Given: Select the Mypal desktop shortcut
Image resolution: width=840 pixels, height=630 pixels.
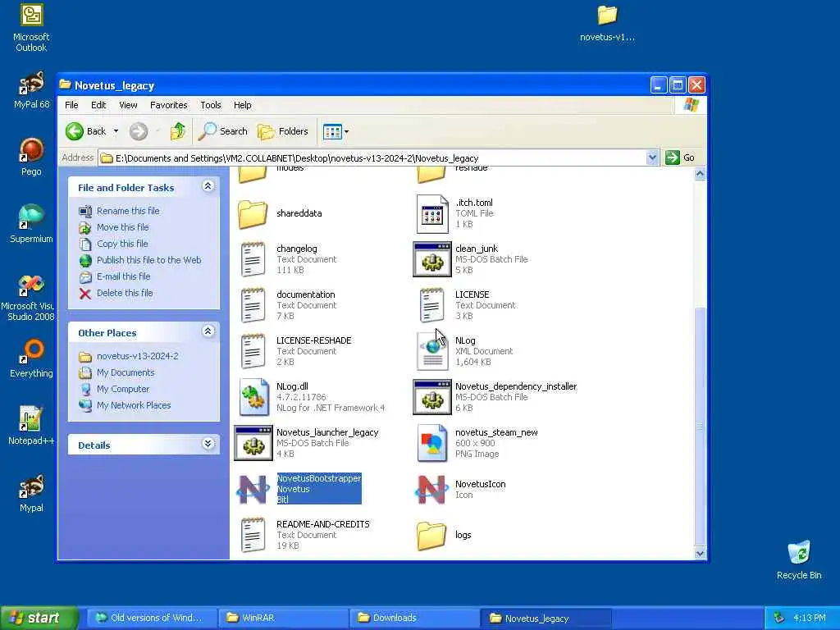Looking at the screenshot, I should 31,493.
